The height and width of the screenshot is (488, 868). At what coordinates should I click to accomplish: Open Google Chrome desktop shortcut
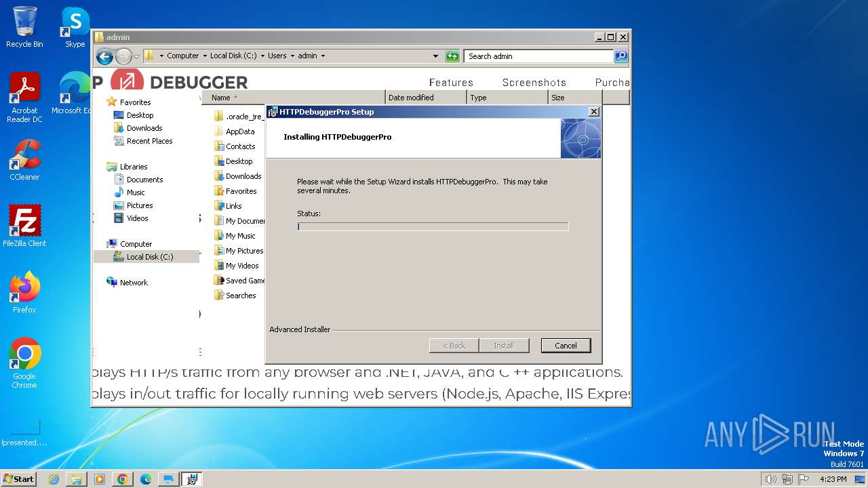point(24,363)
